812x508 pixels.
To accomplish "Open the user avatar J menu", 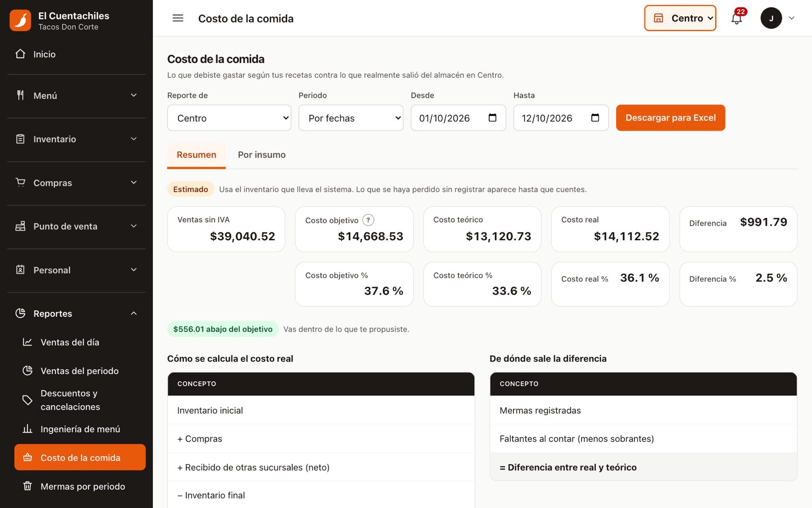I will pos(771,18).
